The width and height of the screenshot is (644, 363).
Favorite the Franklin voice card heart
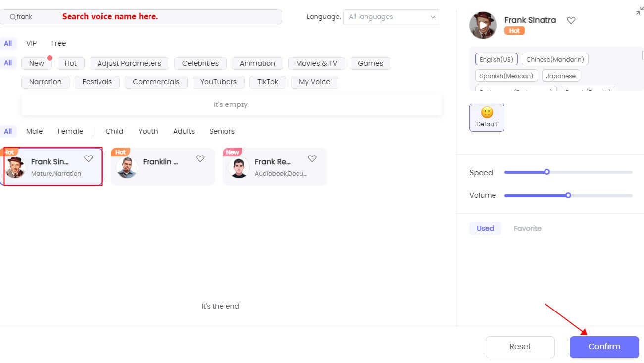click(200, 158)
